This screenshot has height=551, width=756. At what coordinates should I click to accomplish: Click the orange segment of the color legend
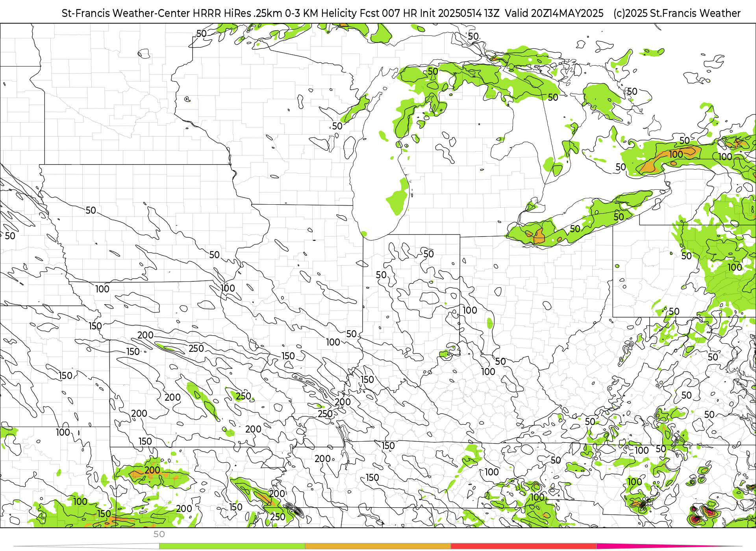pyautogui.click(x=378, y=546)
